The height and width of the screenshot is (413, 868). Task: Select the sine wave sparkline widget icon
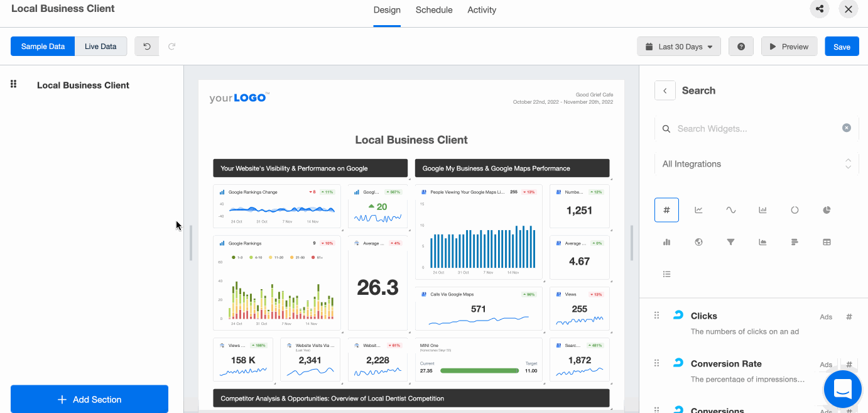[730, 210]
